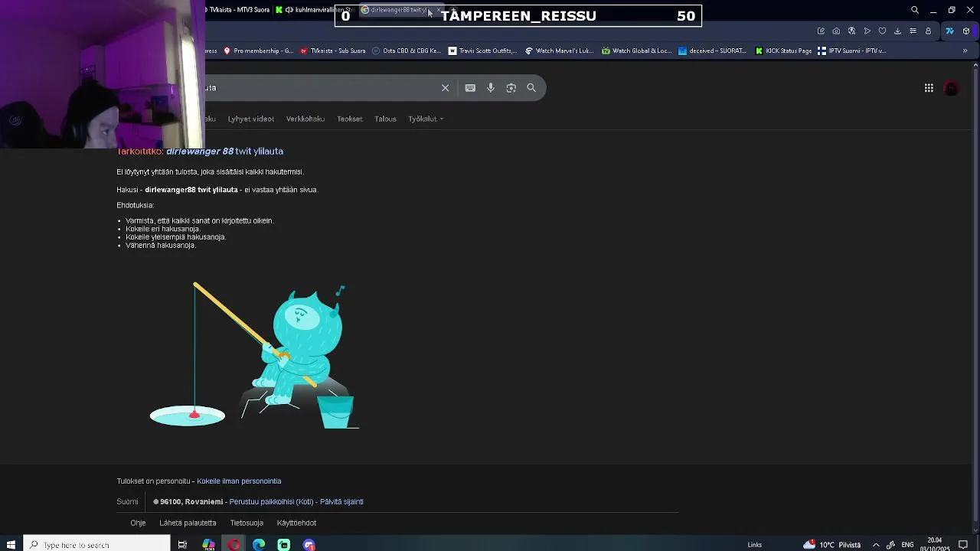Open the Windows Start menu

pyautogui.click(x=11, y=545)
